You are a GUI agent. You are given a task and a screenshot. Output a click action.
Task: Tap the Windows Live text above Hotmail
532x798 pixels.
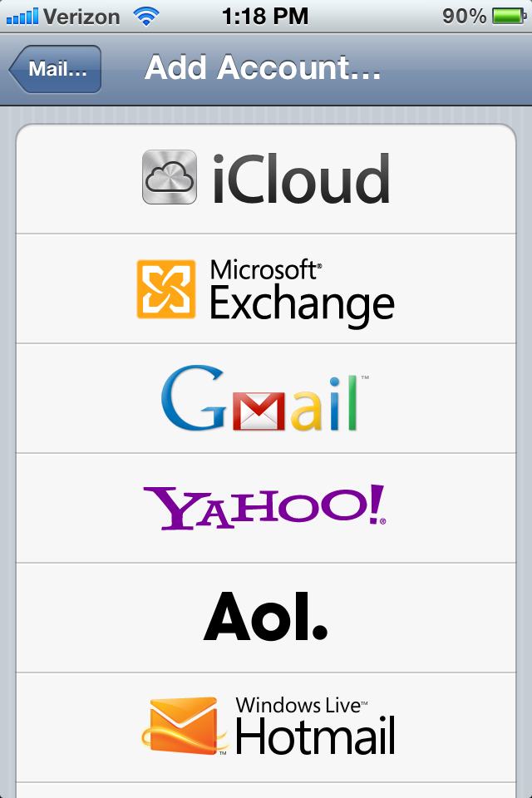(302, 705)
